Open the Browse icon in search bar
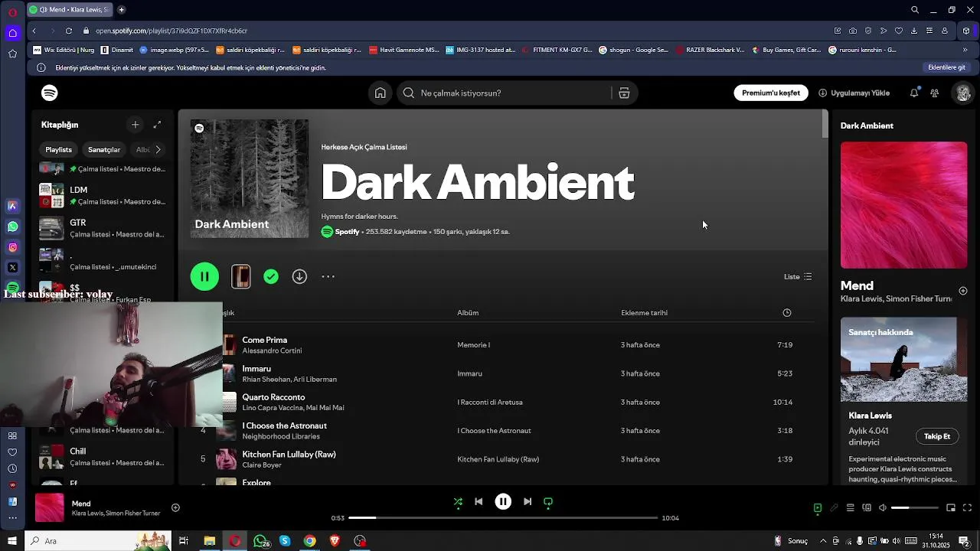Viewport: 980px width, 551px height. coord(624,93)
